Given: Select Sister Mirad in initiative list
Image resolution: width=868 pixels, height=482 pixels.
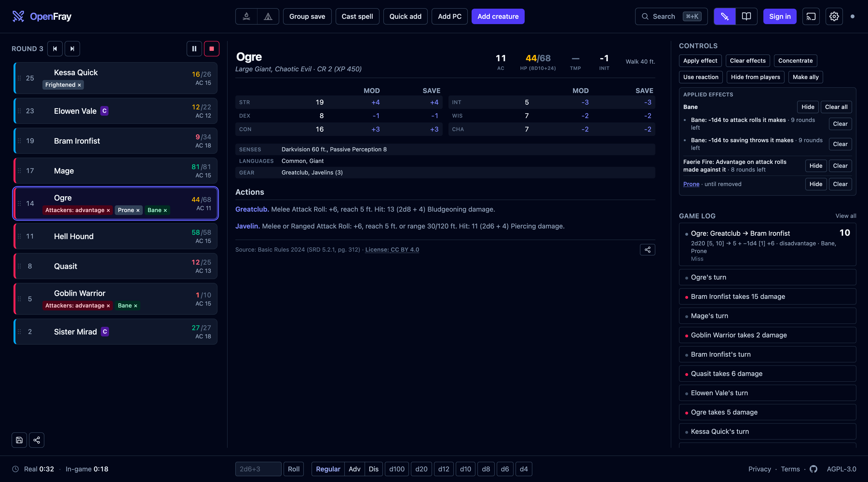Looking at the screenshot, I should point(115,332).
